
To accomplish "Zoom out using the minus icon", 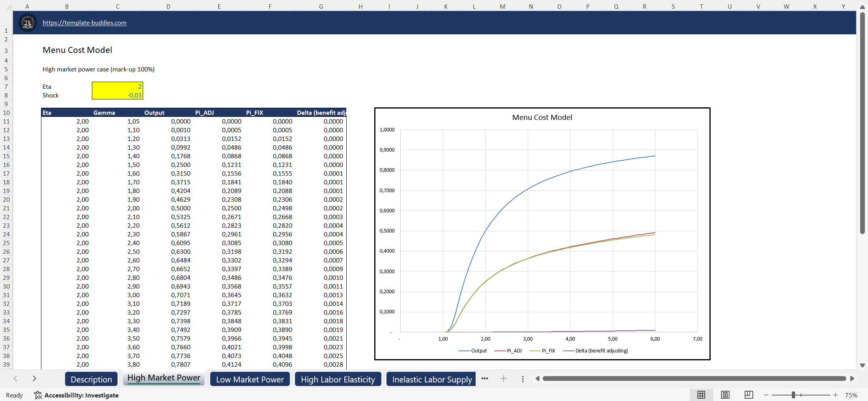I will 766,395.
